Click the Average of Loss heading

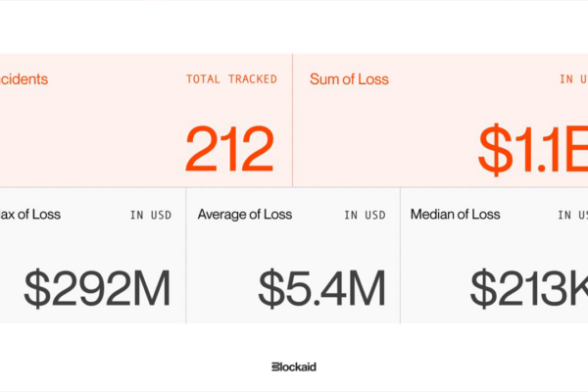[x=245, y=215]
